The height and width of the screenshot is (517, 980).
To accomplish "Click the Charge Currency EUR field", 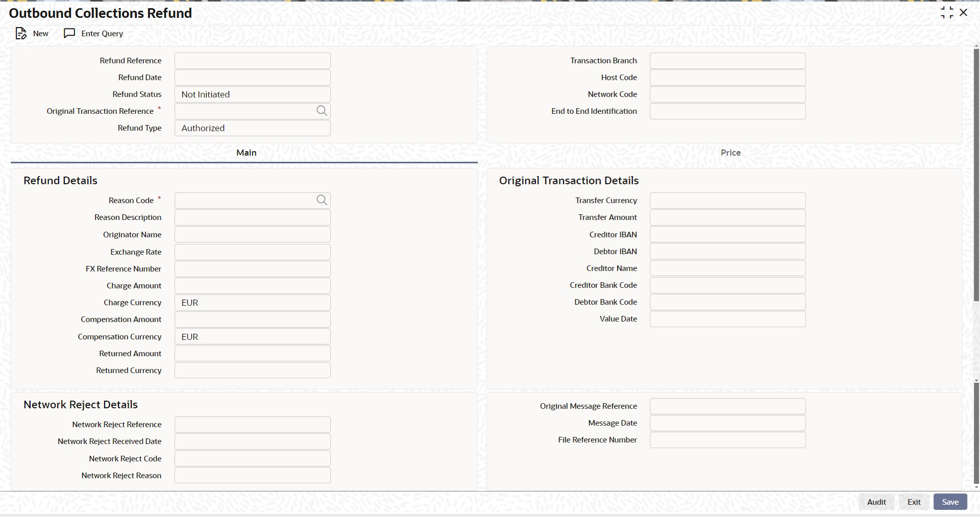I will (x=253, y=303).
